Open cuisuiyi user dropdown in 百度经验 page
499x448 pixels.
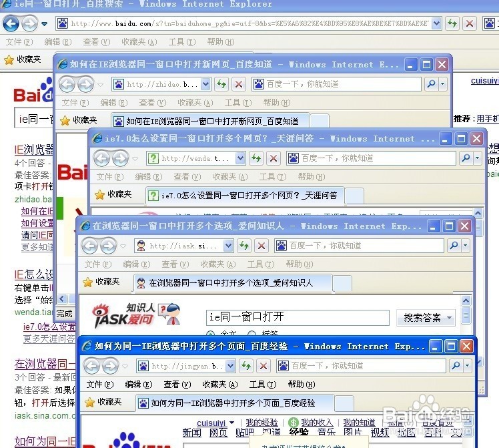point(231,423)
